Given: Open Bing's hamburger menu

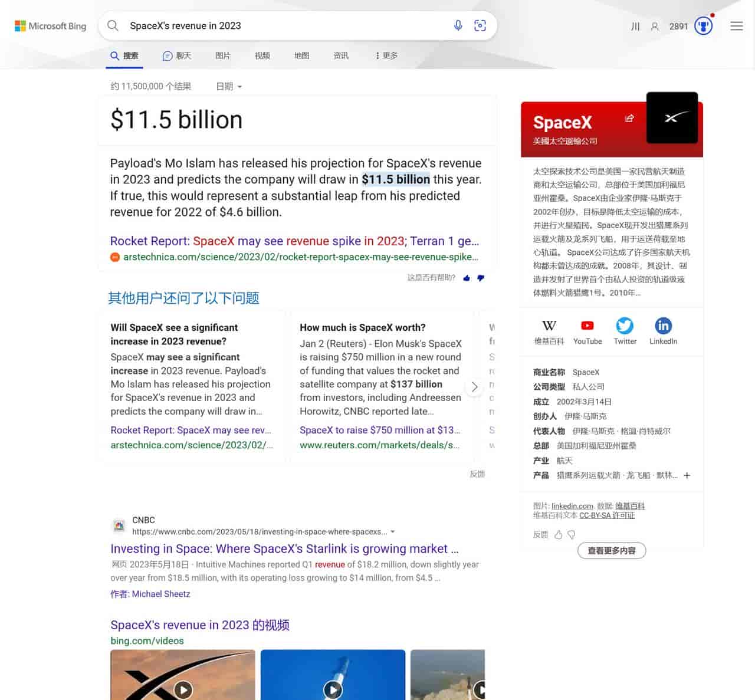Looking at the screenshot, I should (736, 25).
